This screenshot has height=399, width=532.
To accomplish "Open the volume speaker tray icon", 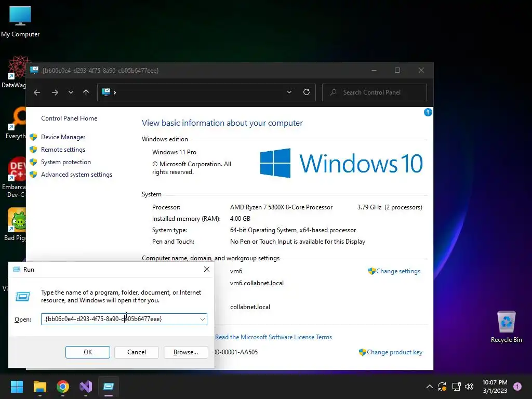I will (469, 387).
